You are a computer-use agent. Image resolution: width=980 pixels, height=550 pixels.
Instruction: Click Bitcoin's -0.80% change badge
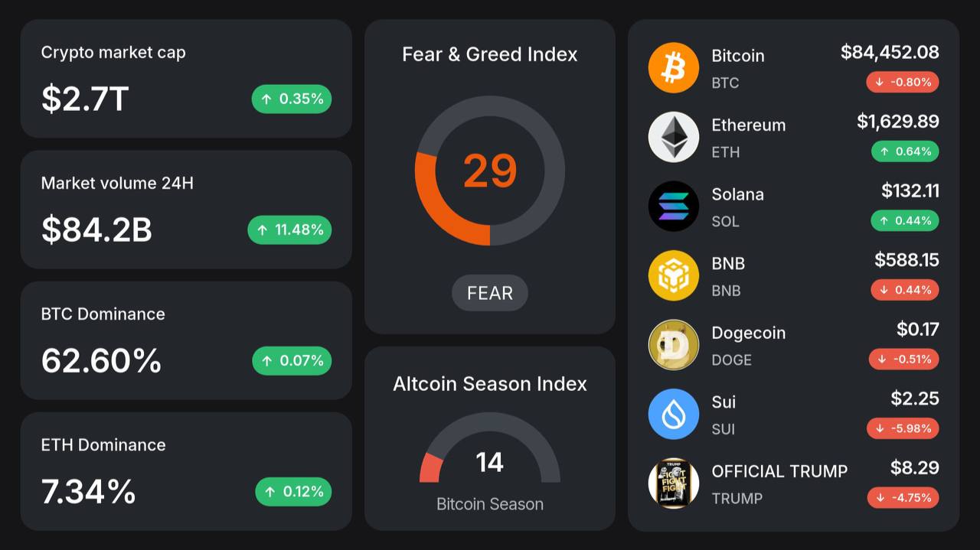(x=903, y=82)
